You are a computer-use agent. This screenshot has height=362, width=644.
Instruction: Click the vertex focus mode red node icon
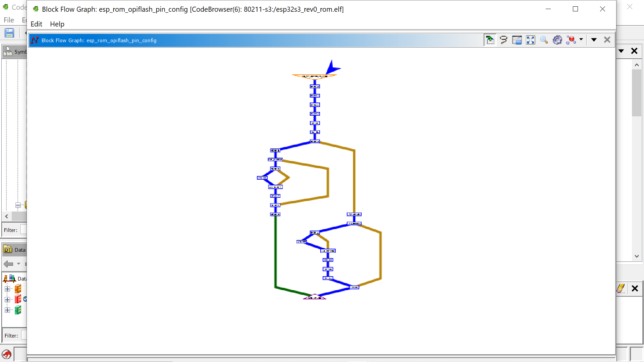[571, 40]
